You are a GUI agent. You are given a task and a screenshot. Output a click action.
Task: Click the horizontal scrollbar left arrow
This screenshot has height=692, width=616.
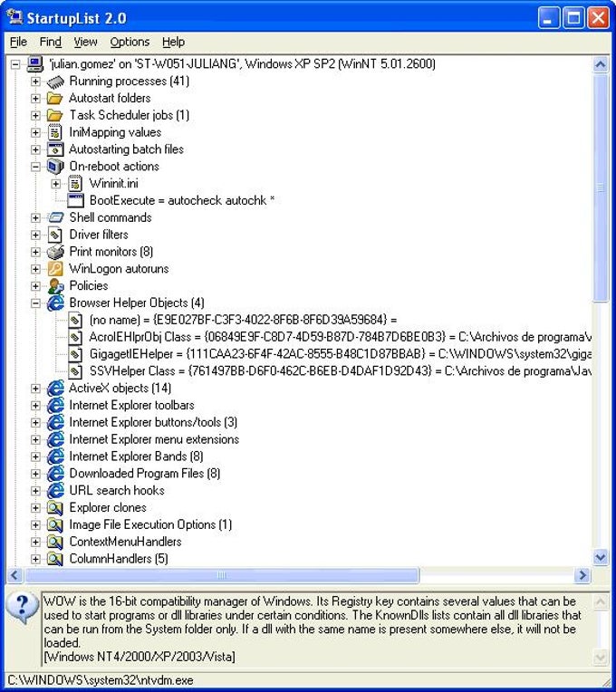click(x=14, y=575)
